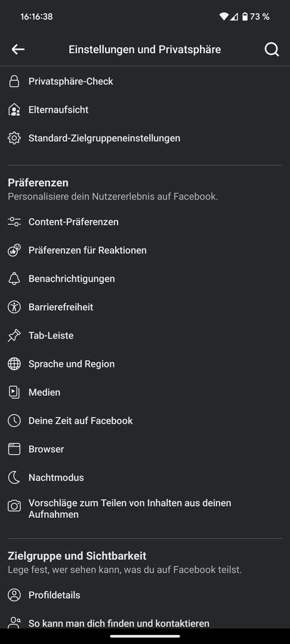Tap the moon icon for Nachtmodus
This screenshot has width=290, height=644.
click(14, 478)
